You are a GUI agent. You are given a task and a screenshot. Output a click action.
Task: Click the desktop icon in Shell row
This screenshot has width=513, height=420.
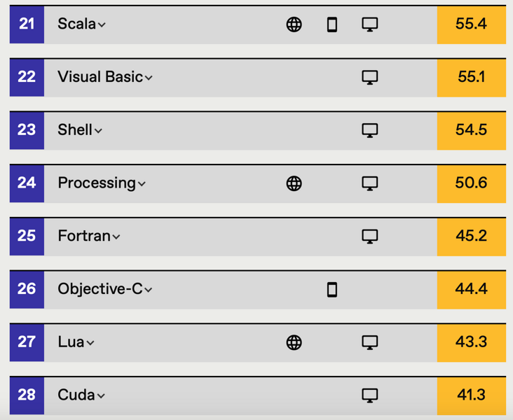[370, 130]
